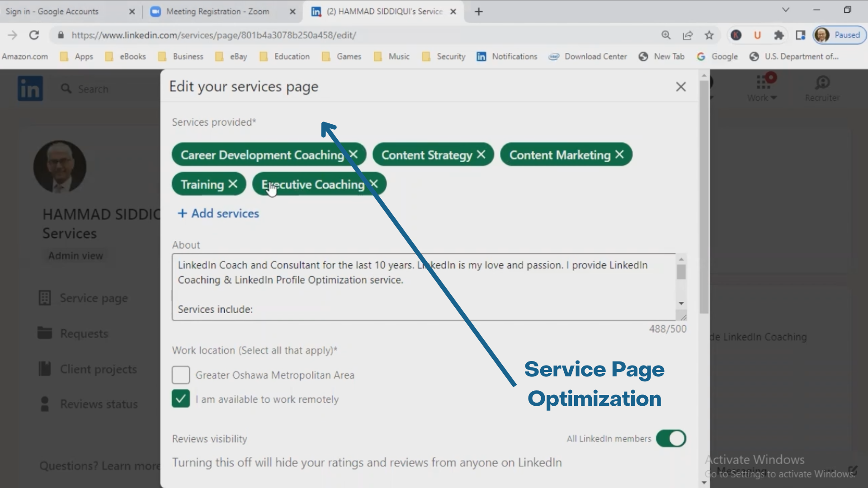Open the Google bookmark
The height and width of the screenshot is (488, 868).
(717, 56)
